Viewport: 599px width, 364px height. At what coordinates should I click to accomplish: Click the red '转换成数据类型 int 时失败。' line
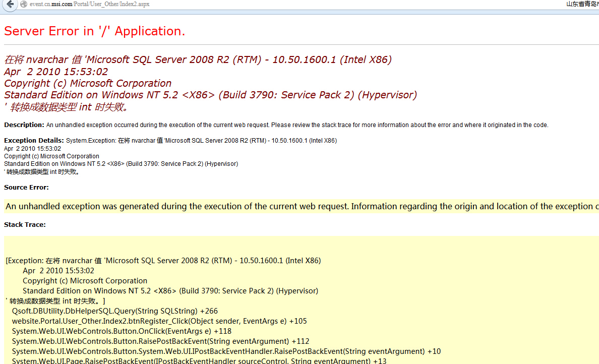coord(67,107)
